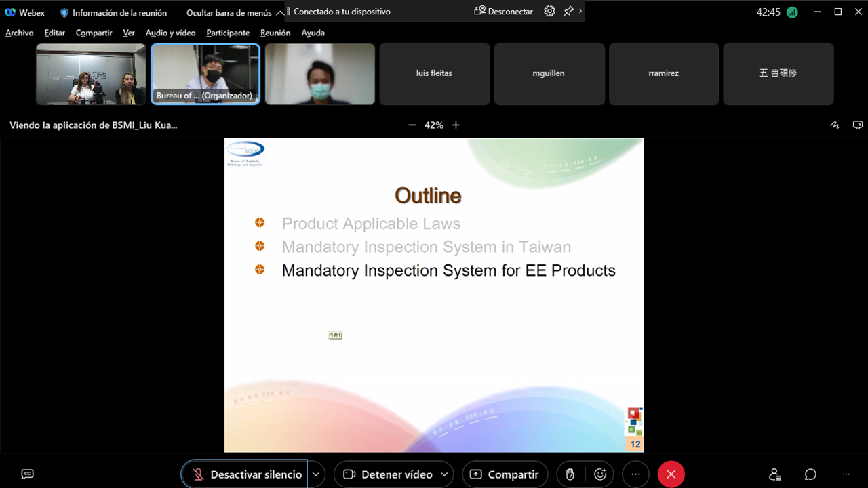
Task: Click slide page number 12
Action: pos(635,445)
